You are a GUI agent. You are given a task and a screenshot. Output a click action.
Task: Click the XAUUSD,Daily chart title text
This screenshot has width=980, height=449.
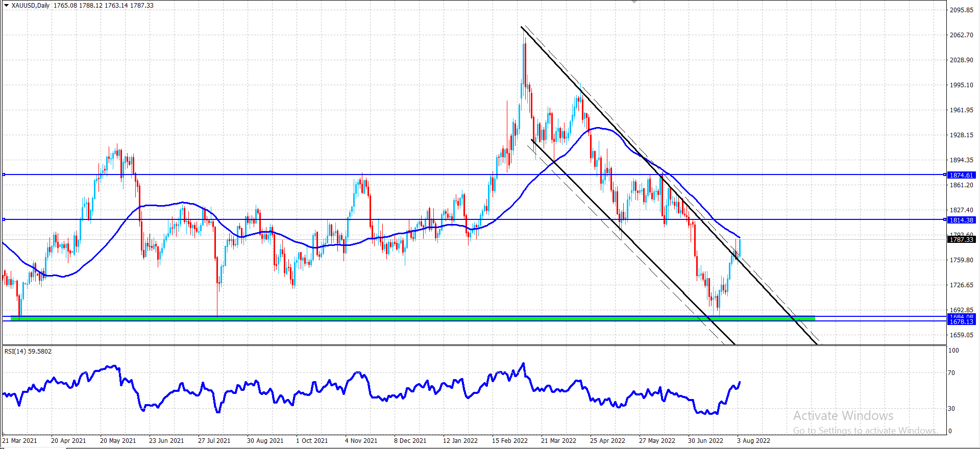(31, 6)
